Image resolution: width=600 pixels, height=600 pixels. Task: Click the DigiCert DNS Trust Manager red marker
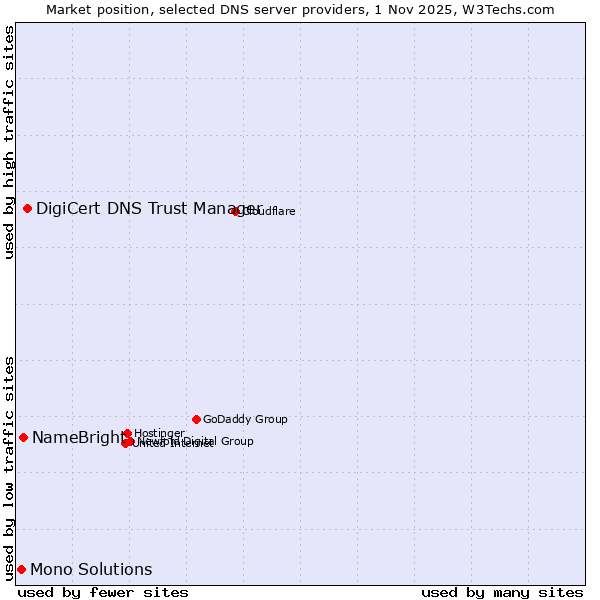(27, 208)
